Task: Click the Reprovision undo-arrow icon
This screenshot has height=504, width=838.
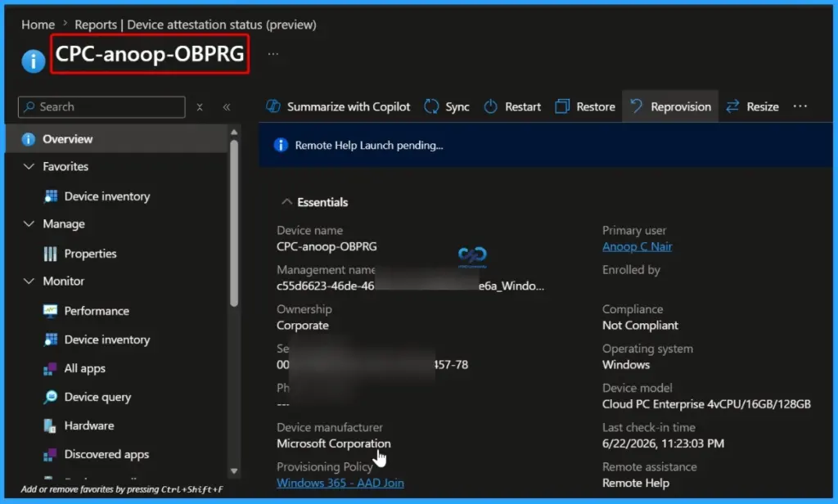Action: click(x=637, y=106)
